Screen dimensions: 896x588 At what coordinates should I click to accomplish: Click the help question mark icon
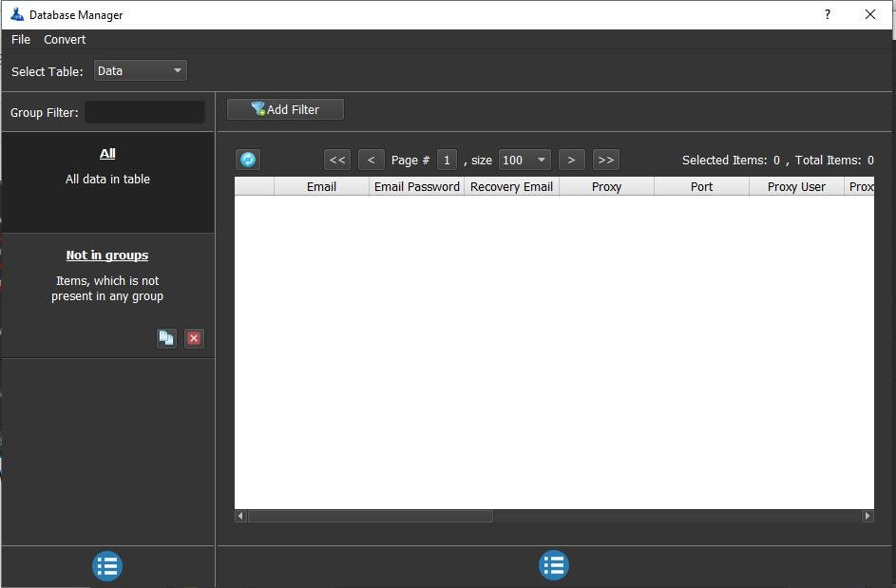click(x=827, y=14)
